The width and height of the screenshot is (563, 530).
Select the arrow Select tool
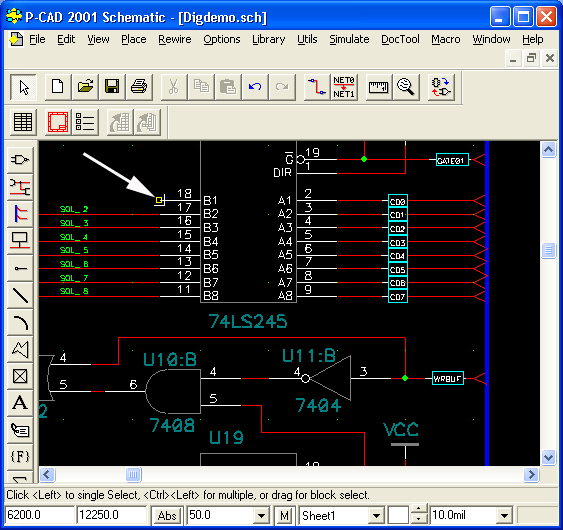pos(23,87)
